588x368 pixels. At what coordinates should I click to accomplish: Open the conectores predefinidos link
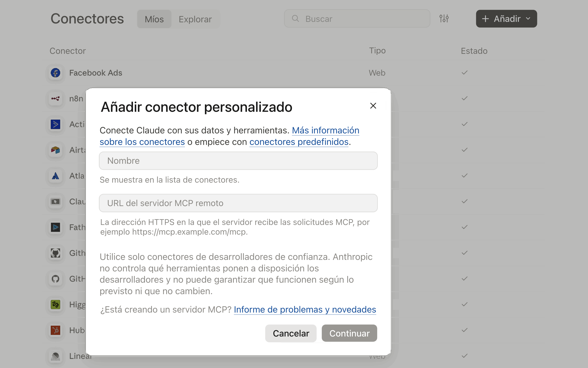[299, 142]
